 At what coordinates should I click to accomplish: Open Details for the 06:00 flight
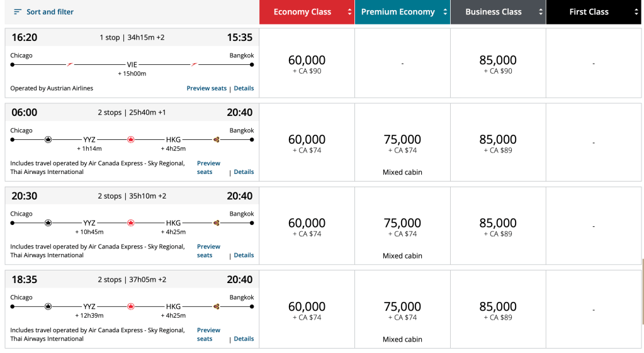[x=244, y=171]
